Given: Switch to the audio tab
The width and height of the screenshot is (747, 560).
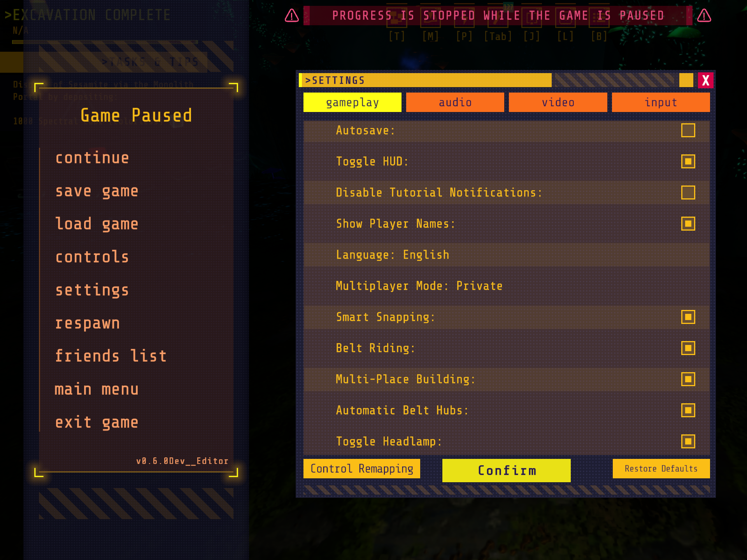Looking at the screenshot, I should 455,102.
